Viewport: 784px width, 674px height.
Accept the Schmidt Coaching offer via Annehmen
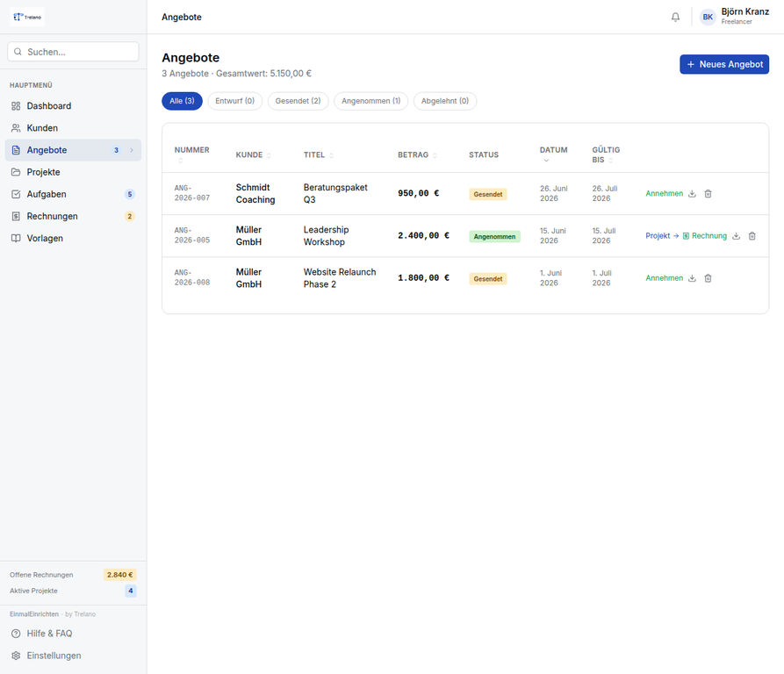pyautogui.click(x=664, y=193)
